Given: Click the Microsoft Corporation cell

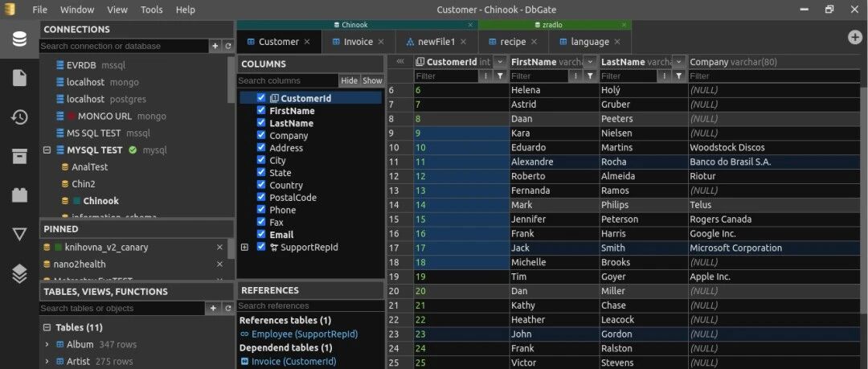Looking at the screenshot, I should point(775,248).
